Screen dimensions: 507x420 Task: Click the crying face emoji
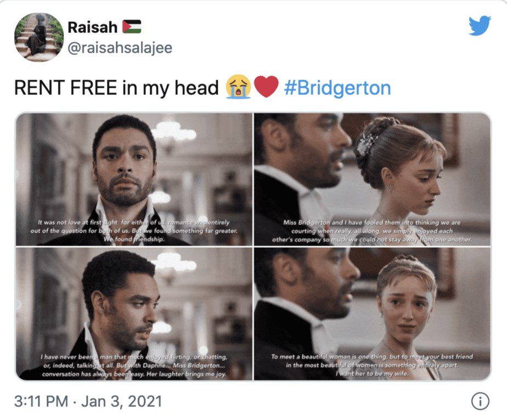tap(239, 87)
